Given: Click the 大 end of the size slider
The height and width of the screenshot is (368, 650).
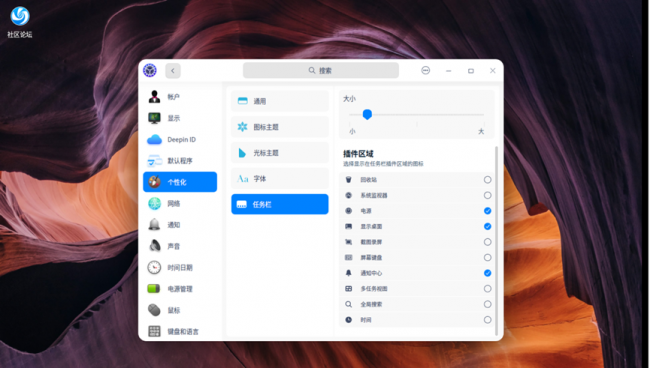Looking at the screenshot, I should click(481, 131).
